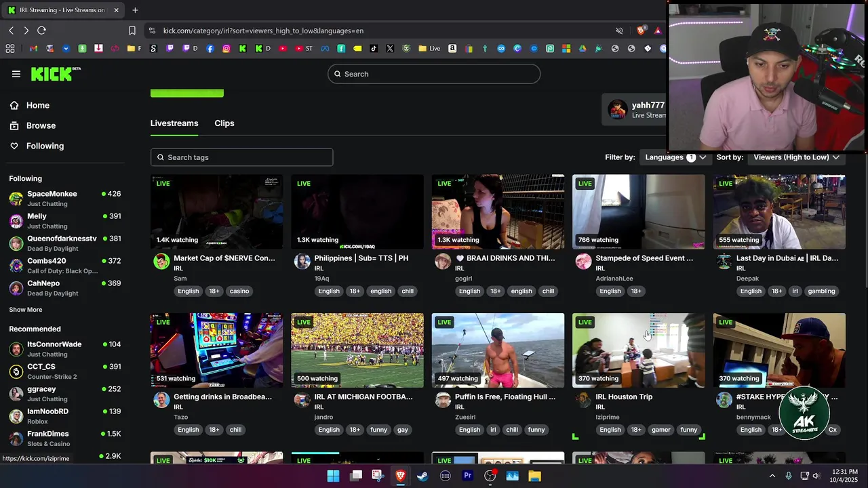Click the Kick search box
Screen dimensions: 868x488
tap(434, 74)
